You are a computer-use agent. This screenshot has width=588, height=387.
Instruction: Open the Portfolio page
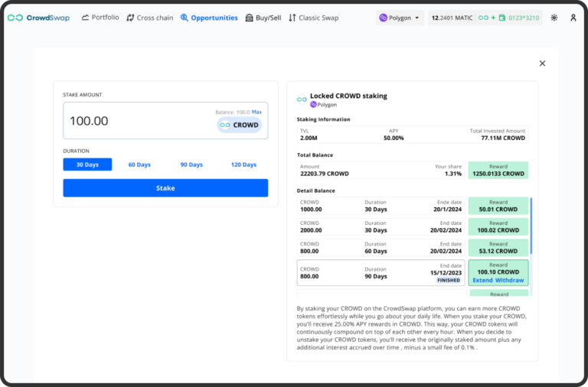click(100, 18)
